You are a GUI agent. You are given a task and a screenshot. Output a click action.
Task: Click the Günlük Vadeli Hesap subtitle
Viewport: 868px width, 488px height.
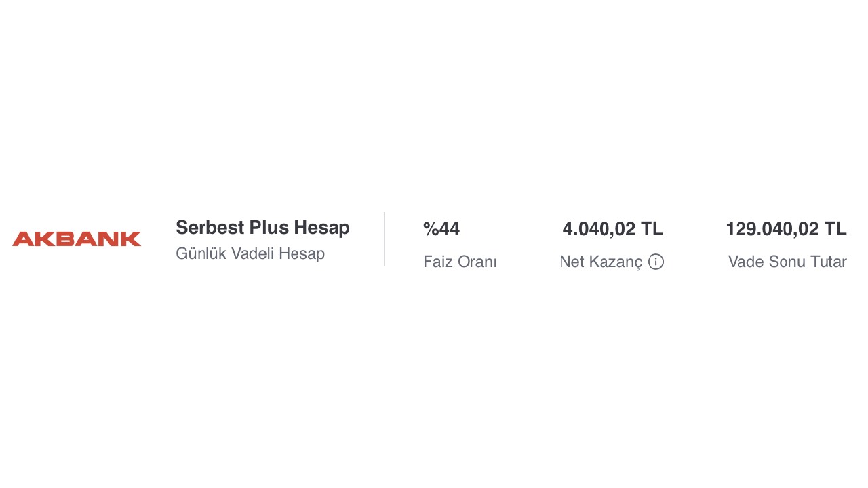coord(250,253)
